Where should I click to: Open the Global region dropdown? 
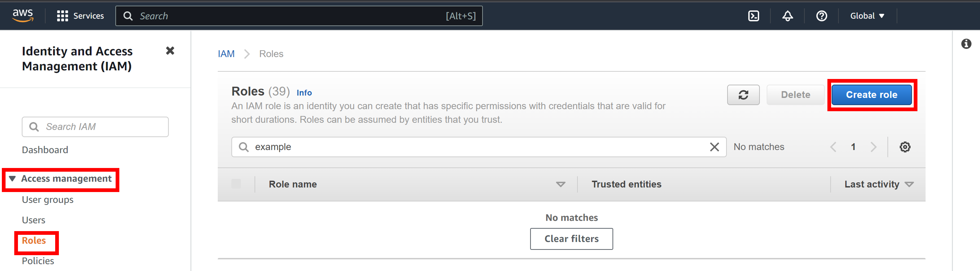(x=867, y=16)
